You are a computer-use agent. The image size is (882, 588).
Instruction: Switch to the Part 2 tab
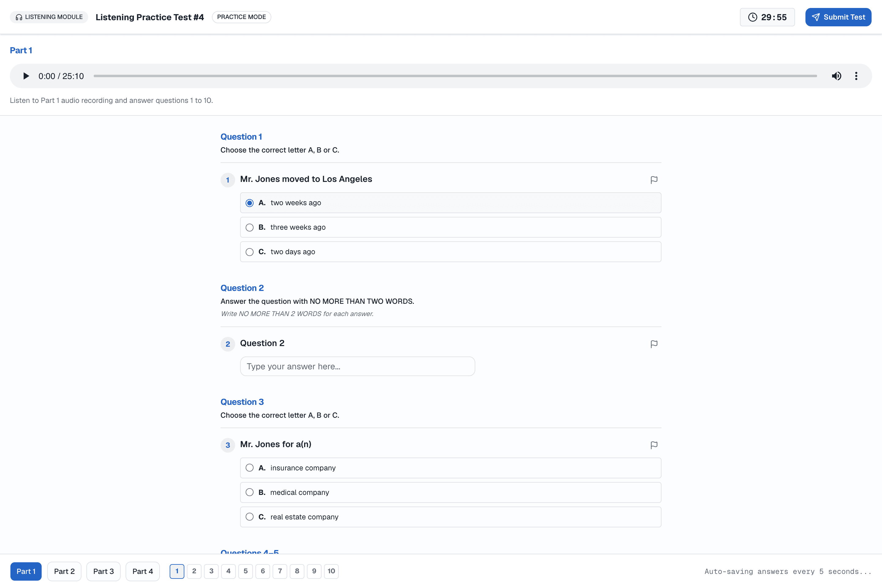pyautogui.click(x=64, y=571)
